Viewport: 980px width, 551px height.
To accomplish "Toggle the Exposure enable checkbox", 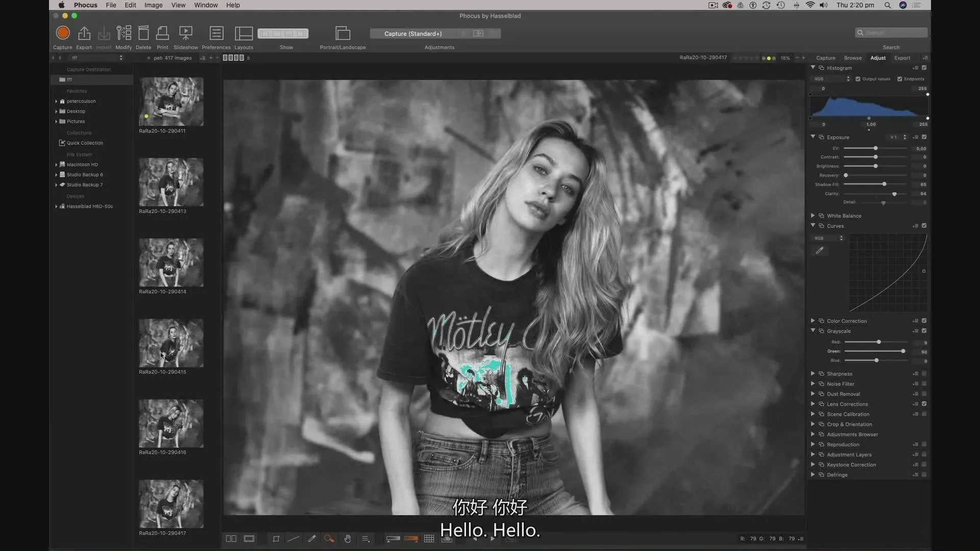I will coord(924,137).
